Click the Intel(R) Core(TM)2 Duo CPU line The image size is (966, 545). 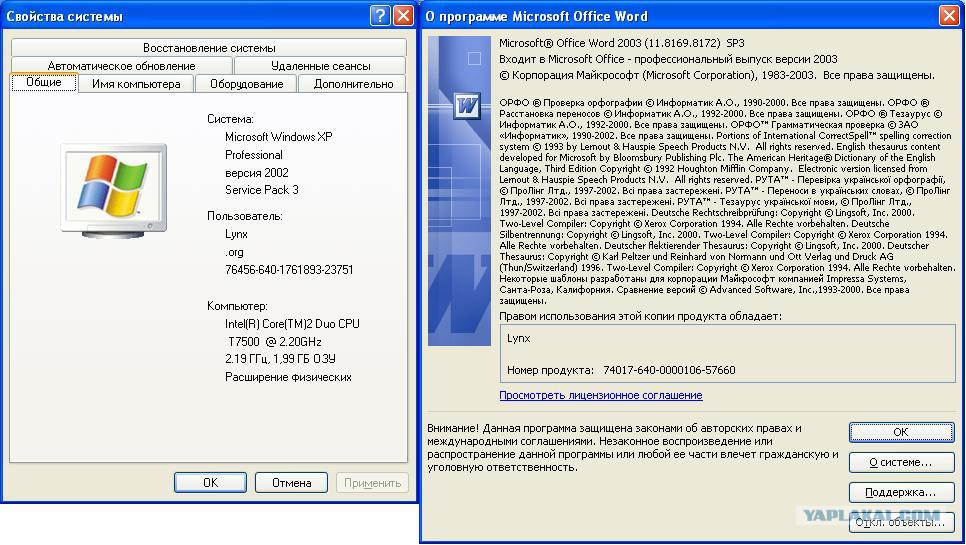(292, 323)
